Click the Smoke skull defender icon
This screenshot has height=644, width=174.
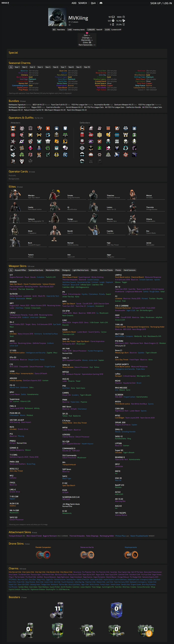(91, 128)
